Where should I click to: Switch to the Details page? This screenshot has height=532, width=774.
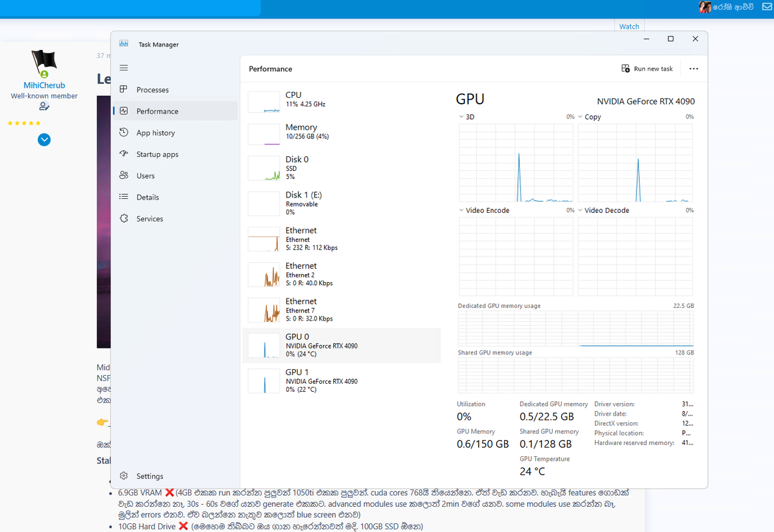(x=148, y=197)
